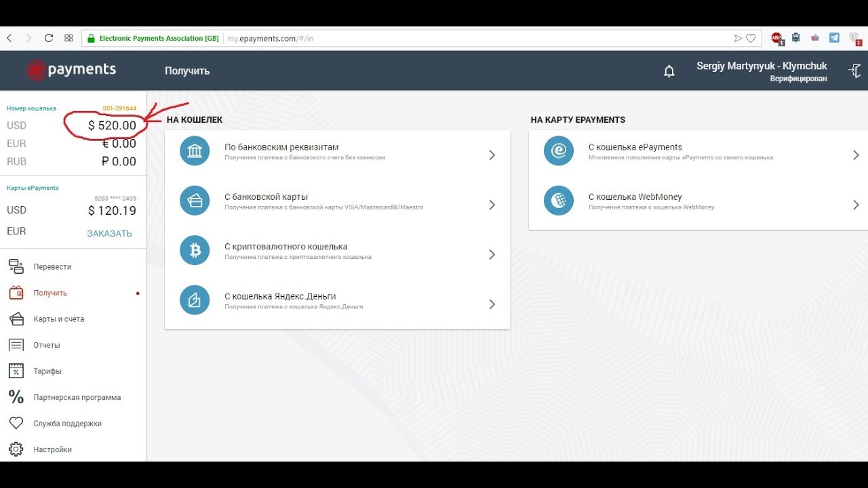The width and height of the screenshot is (868, 488).
Task: Click По банковским реквизитам option text
Action: pos(281,147)
